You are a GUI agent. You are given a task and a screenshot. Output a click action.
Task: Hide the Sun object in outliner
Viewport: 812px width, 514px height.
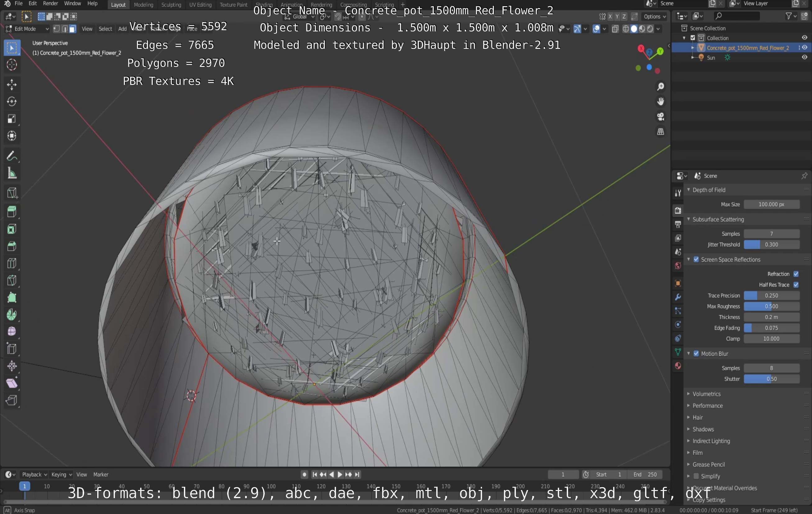[804, 58]
